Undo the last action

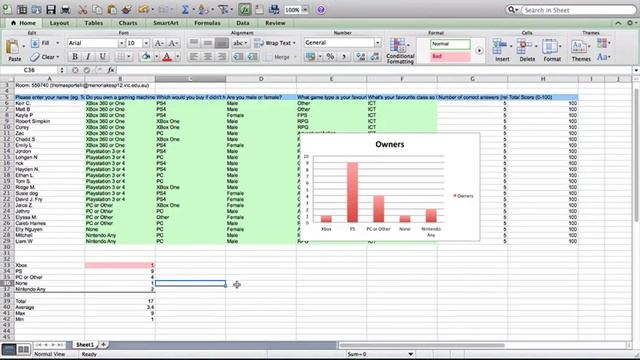143,9
